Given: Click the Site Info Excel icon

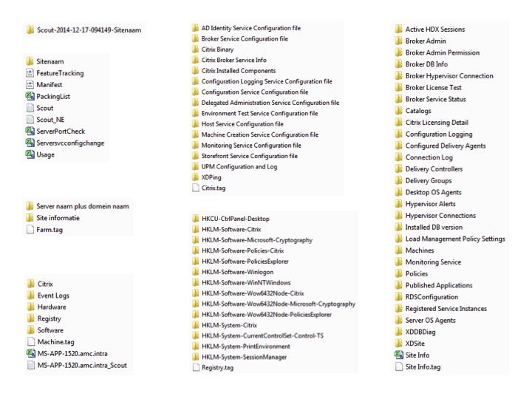Looking at the screenshot, I should [399, 355].
